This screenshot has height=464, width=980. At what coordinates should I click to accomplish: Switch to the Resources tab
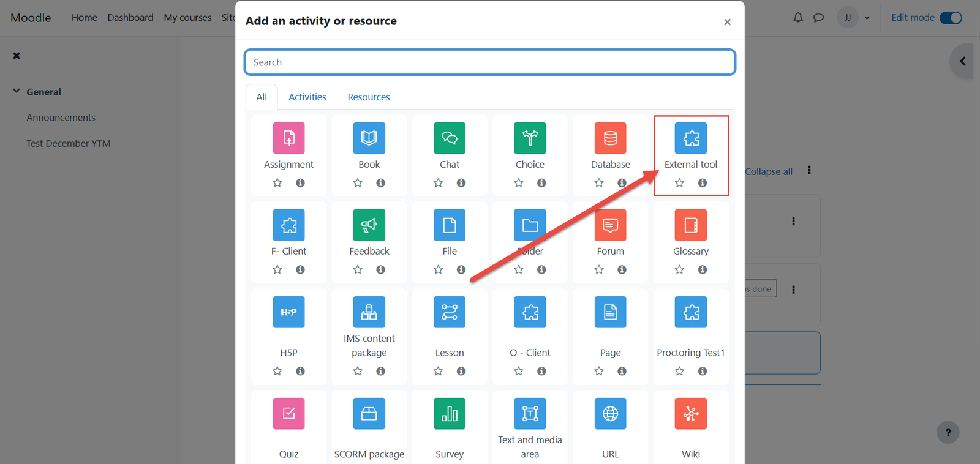tap(368, 97)
